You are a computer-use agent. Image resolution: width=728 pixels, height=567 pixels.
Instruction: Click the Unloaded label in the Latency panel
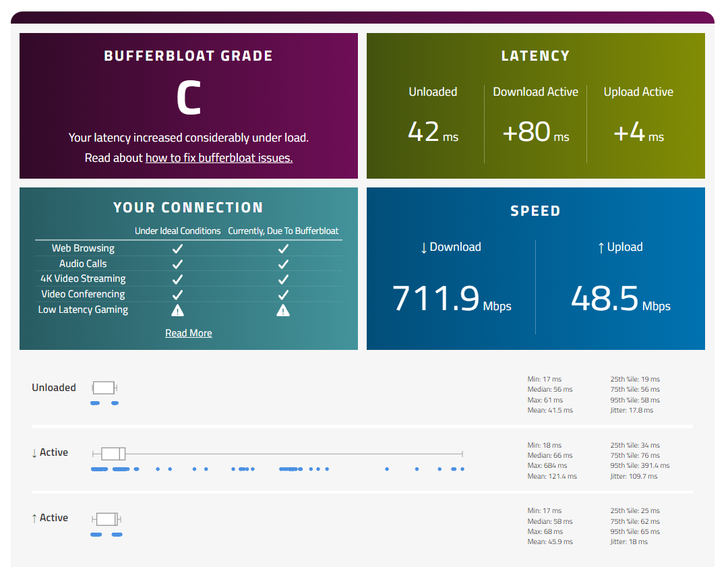(433, 92)
